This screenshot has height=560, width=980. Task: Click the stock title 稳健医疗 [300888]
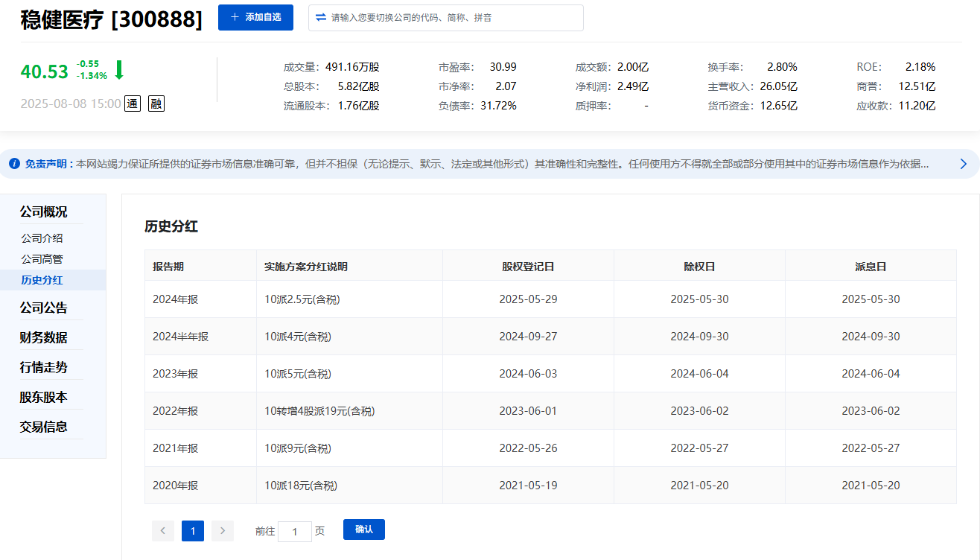click(x=112, y=19)
